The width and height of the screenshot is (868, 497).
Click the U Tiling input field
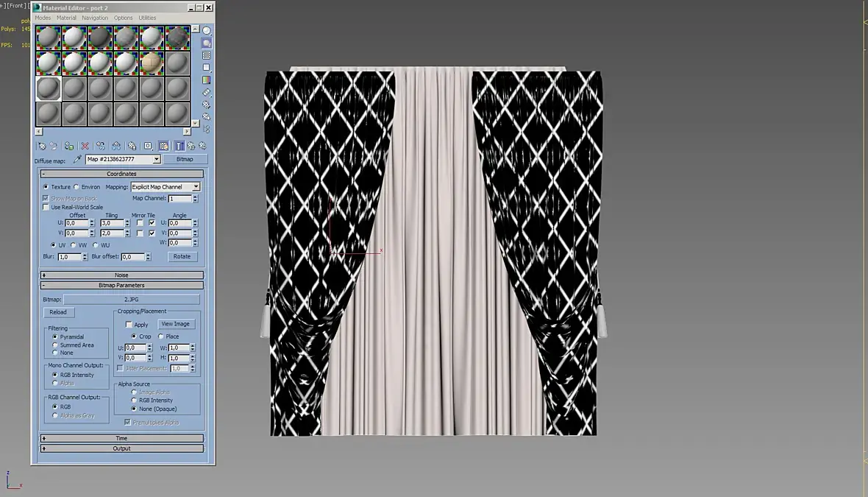(112, 223)
